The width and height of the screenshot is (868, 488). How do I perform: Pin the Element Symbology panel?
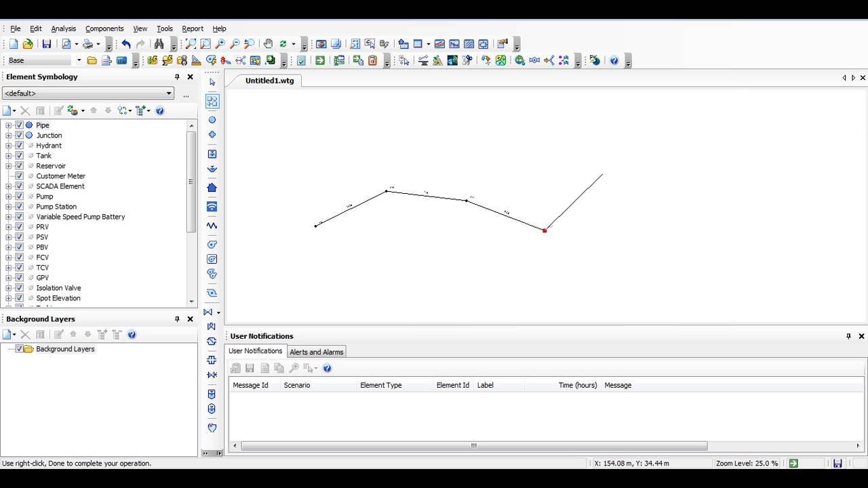coord(177,77)
